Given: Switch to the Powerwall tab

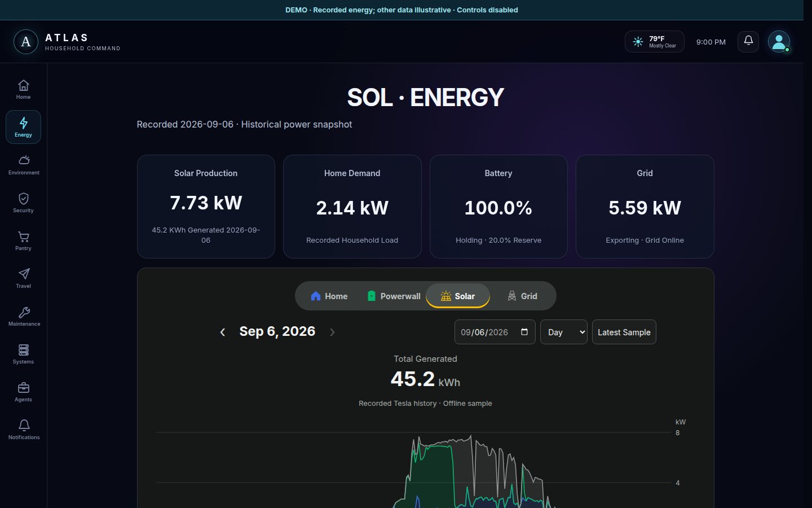Looking at the screenshot, I should pyautogui.click(x=394, y=296).
